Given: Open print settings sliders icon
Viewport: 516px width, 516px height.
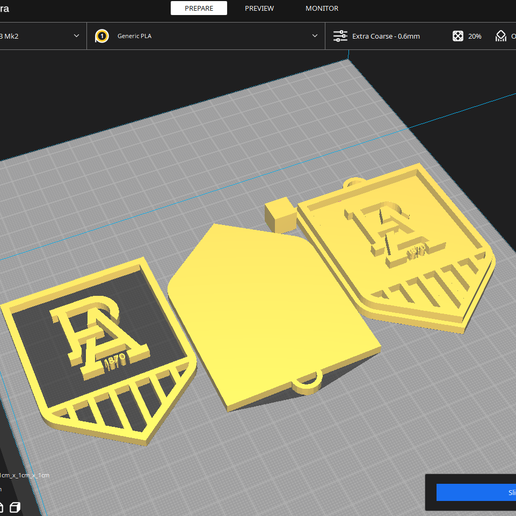Looking at the screenshot, I should click(x=340, y=36).
